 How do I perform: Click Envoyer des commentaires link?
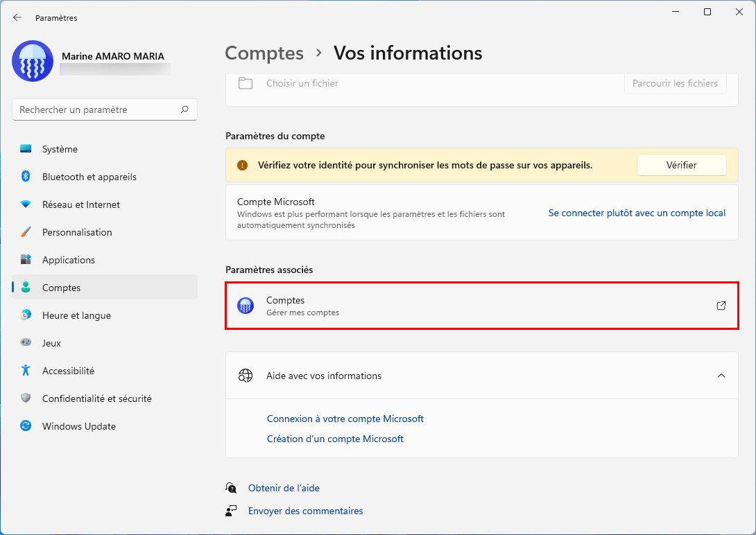tap(306, 511)
